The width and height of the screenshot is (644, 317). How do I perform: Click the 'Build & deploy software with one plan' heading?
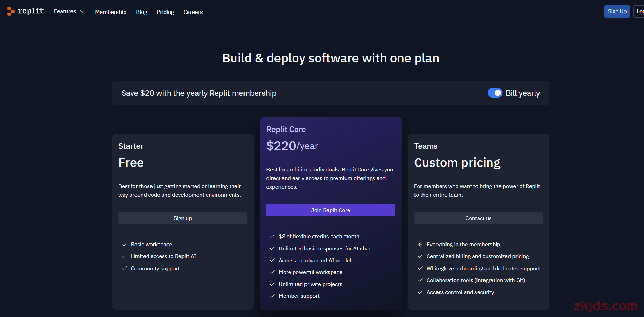tap(331, 58)
